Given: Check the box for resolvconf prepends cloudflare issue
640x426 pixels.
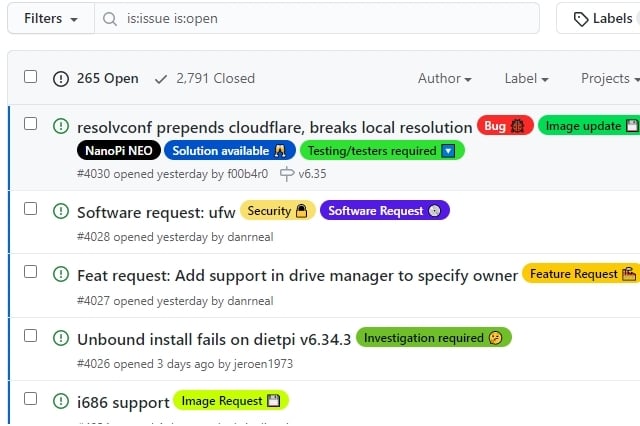Looking at the screenshot, I should coord(31,124).
